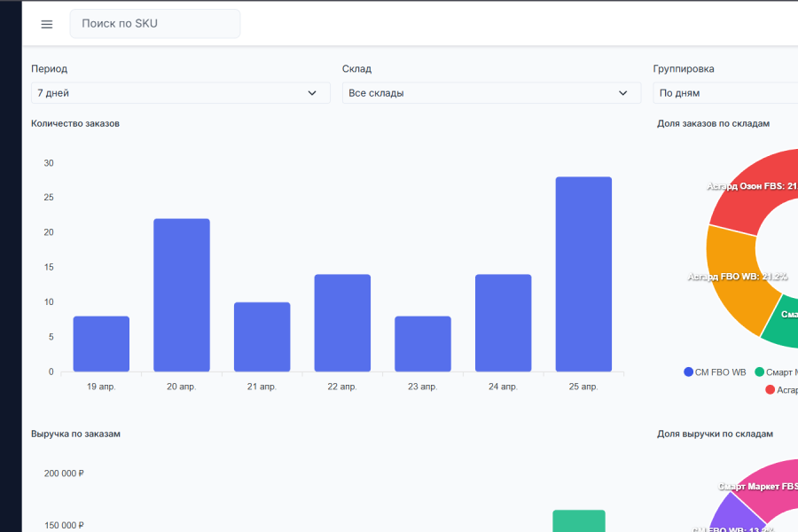Click the 'Период' field label

click(50, 69)
